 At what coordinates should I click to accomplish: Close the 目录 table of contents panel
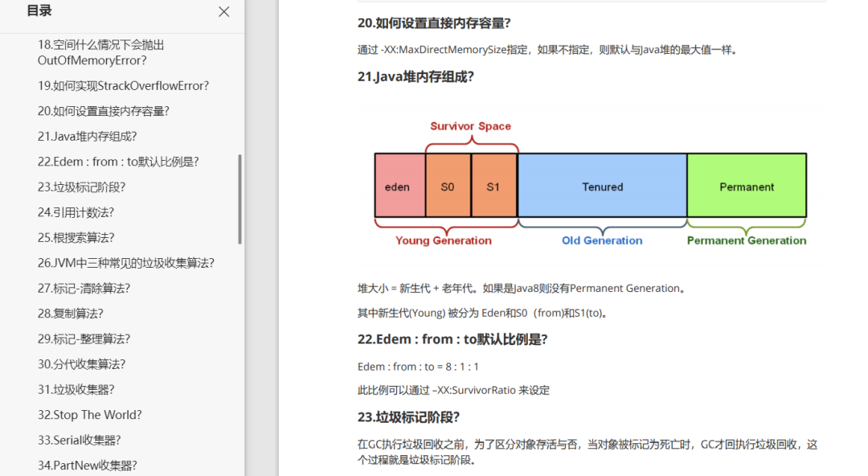coord(223,11)
